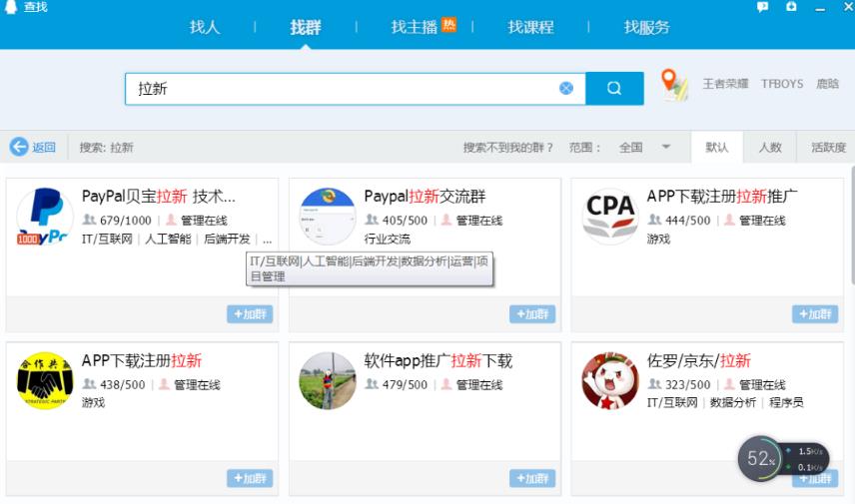Click the dropdown arrow next to 全国
The height and width of the screenshot is (504, 855).
[666, 147]
